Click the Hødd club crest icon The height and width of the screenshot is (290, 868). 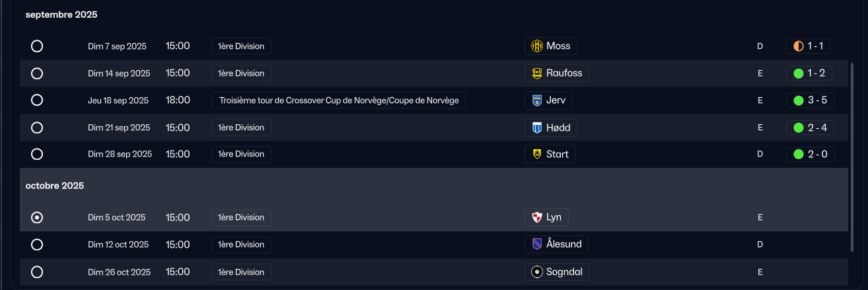538,127
